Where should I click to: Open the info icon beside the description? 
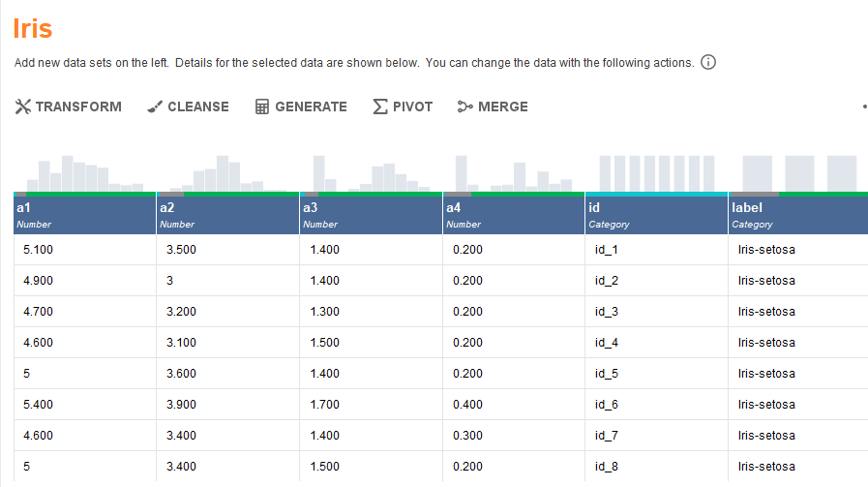tap(707, 63)
